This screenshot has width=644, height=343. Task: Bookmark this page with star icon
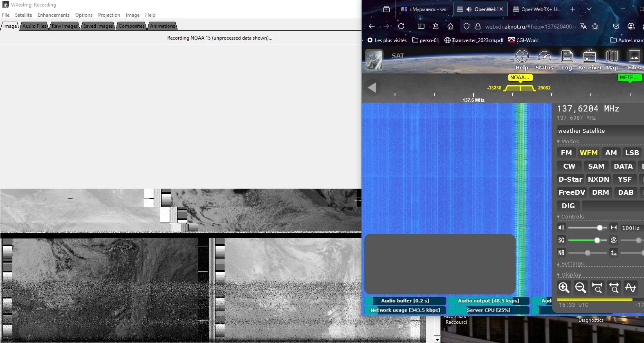tap(595, 26)
